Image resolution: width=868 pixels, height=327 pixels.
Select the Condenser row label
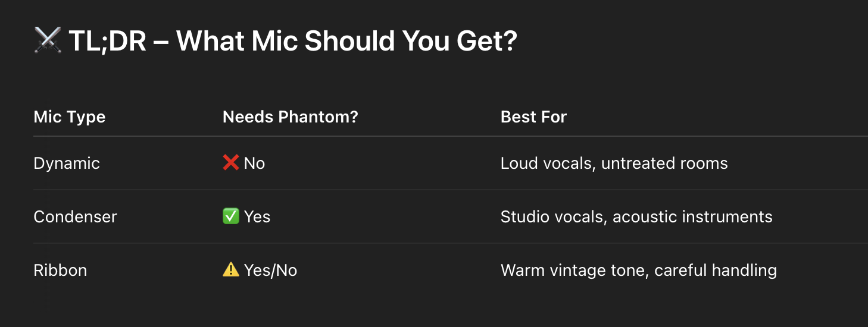coord(76,216)
